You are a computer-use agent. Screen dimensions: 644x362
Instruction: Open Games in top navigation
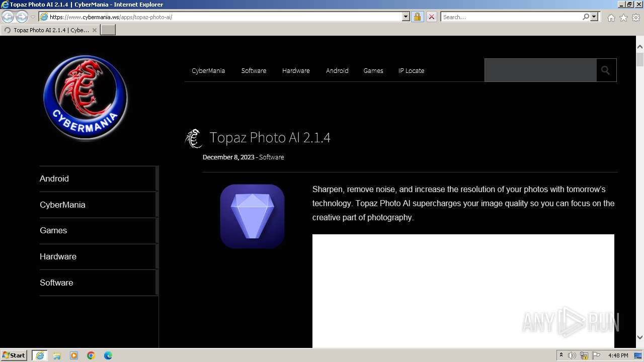[373, 70]
